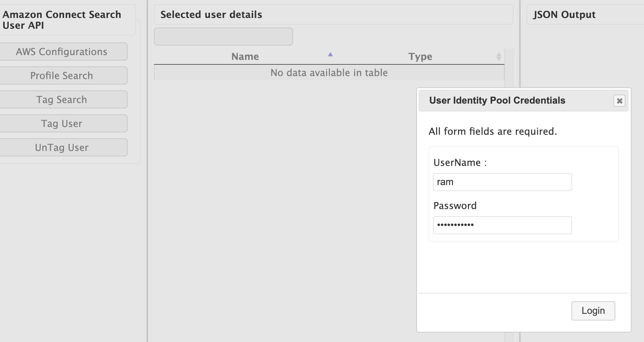Viewport: 644px width, 342px height.
Task: Open AWS Configurations
Action: tap(64, 52)
